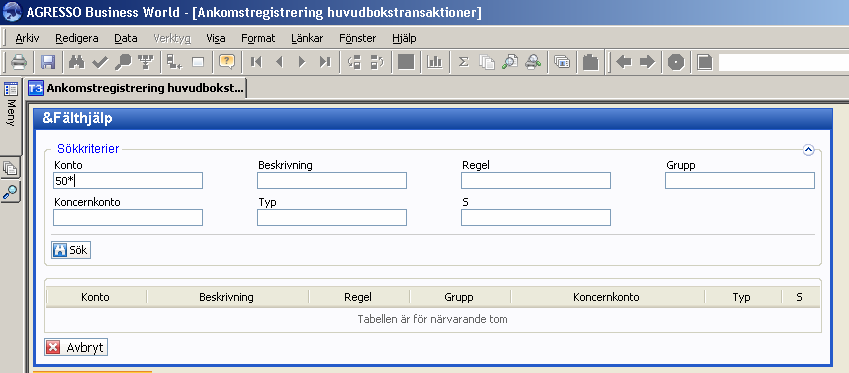Click the bar chart icon
The image size is (849, 373).
point(435,62)
